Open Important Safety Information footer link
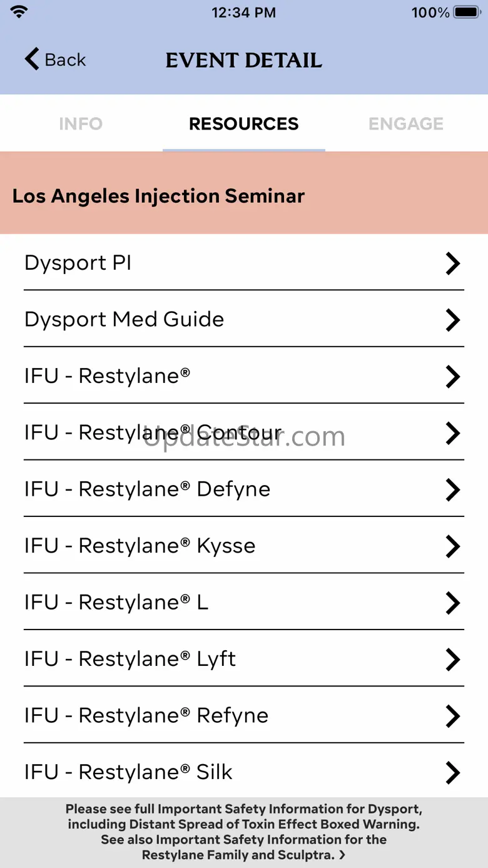 coord(244,832)
